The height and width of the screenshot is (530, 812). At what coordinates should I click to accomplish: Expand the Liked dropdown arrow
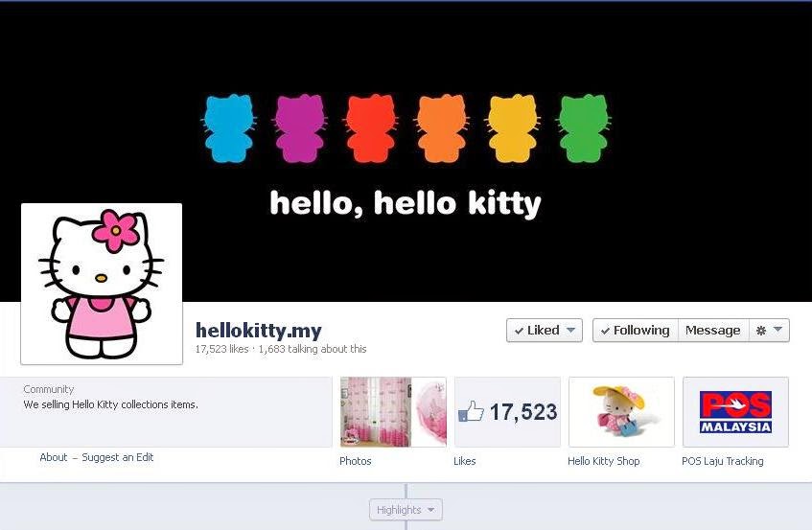[570, 330]
